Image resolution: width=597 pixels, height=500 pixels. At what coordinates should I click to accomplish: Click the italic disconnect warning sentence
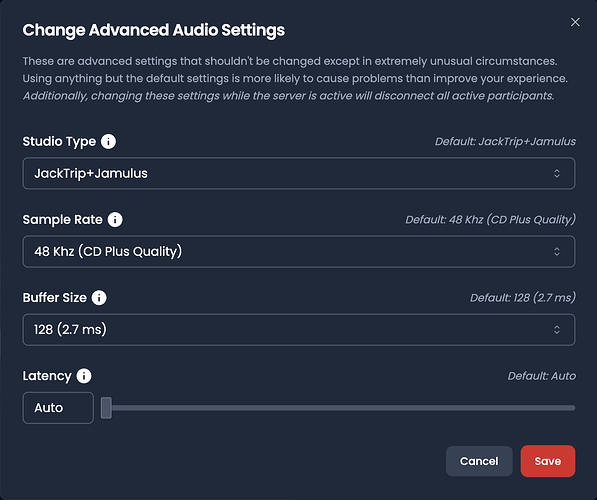pyautogui.click(x=289, y=96)
